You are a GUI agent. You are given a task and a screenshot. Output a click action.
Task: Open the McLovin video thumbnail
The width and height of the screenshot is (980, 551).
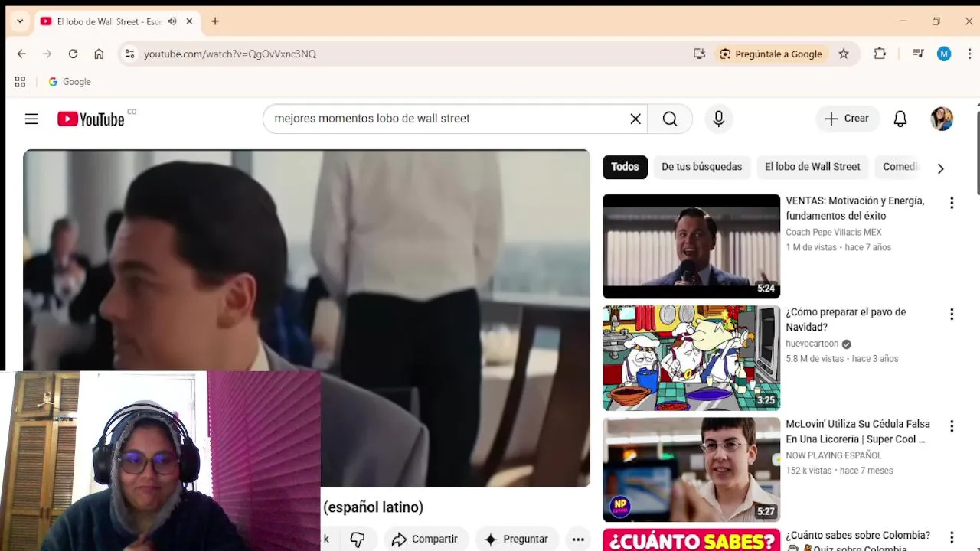[691, 469]
